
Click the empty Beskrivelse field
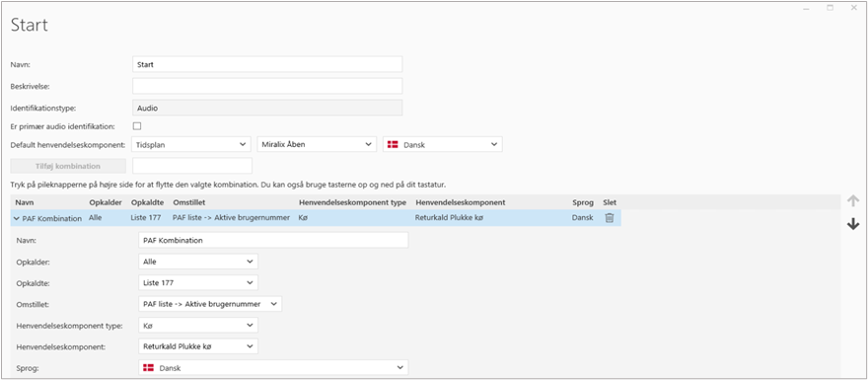[x=267, y=86]
